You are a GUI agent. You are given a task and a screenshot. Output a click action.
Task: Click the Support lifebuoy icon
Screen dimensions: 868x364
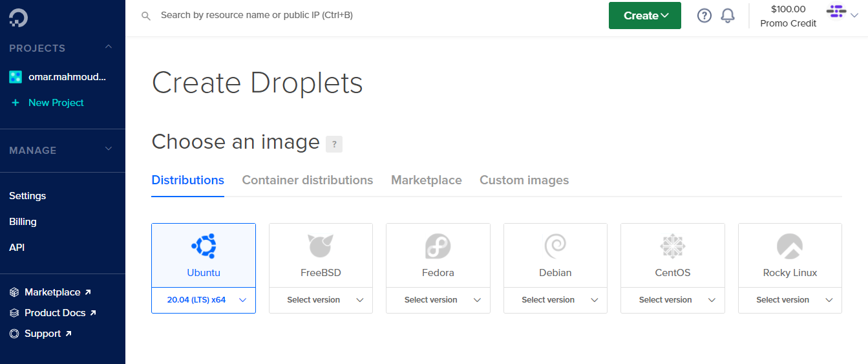[14, 334]
